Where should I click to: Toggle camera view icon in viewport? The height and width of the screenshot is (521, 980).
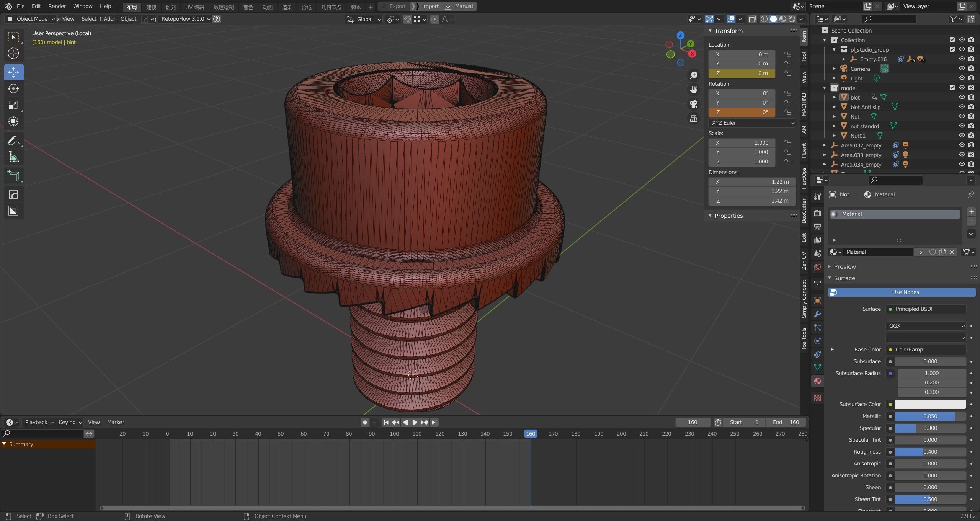[693, 104]
